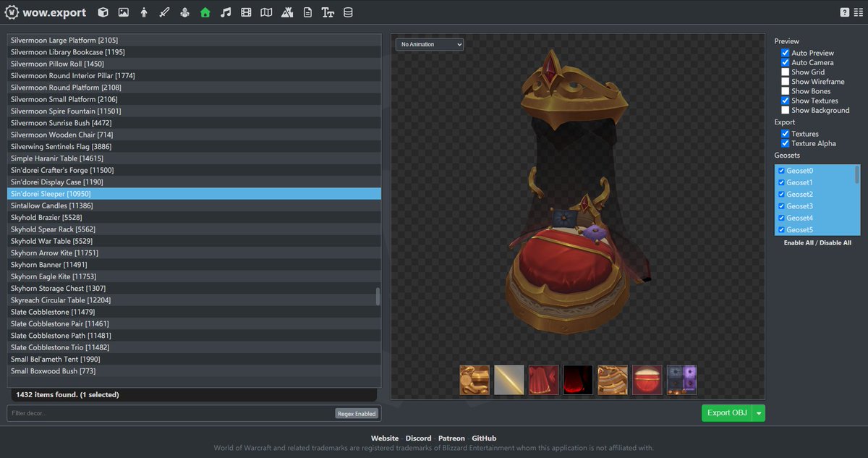Open the Website footer link

385,438
